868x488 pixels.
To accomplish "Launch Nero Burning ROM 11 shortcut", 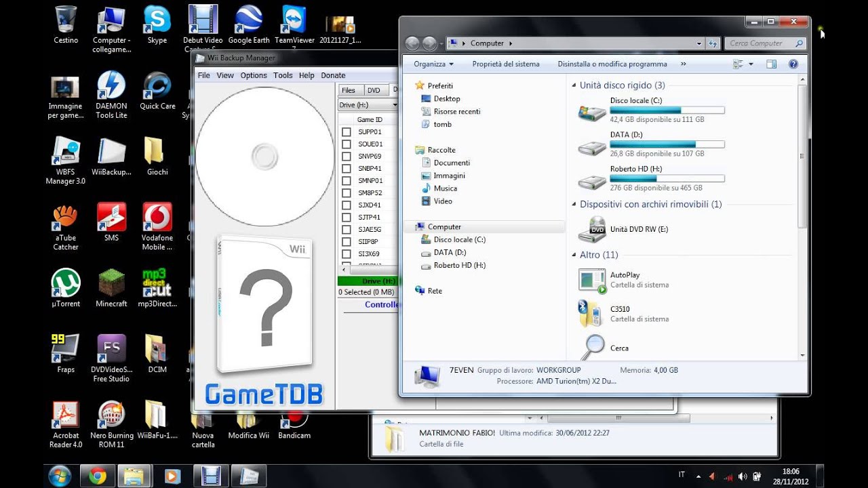I will click(111, 424).
